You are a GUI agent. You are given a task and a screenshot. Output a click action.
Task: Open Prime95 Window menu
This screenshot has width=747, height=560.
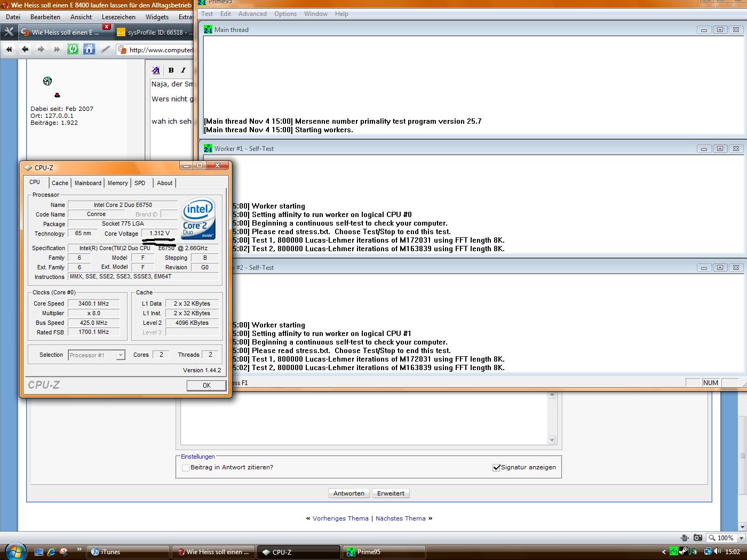tap(316, 14)
